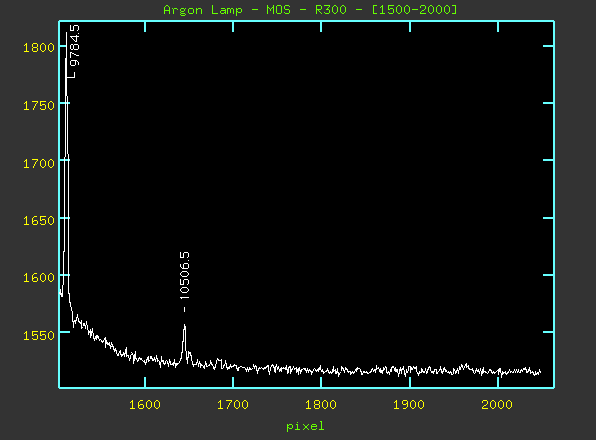
Task: Click the 1800 x-axis tick label
Action: point(321,405)
